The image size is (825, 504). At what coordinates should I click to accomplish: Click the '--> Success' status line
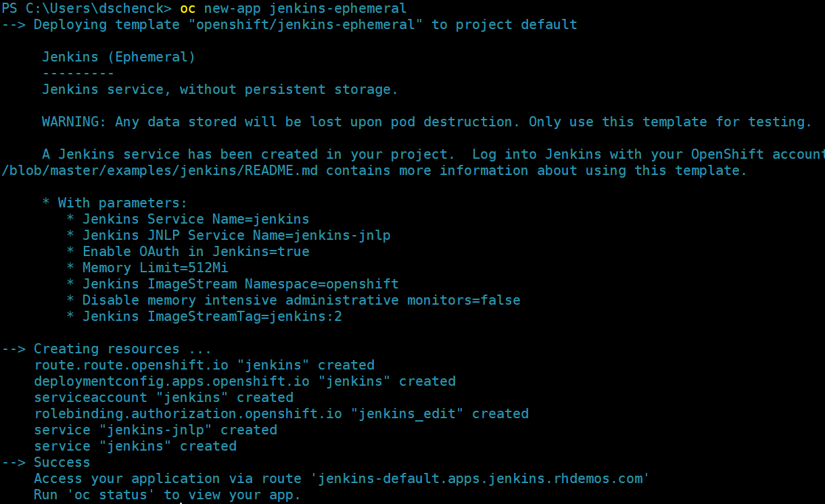(x=46, y=463)
